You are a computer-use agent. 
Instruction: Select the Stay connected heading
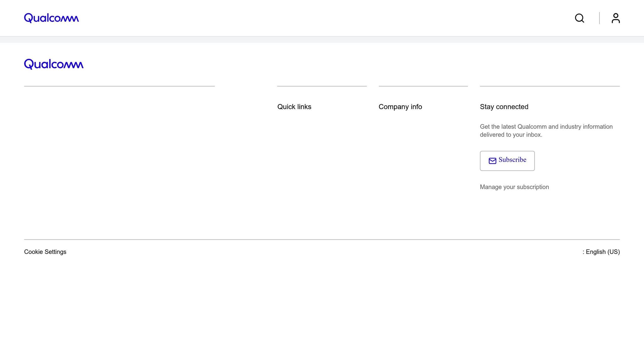tap(504, 107)
